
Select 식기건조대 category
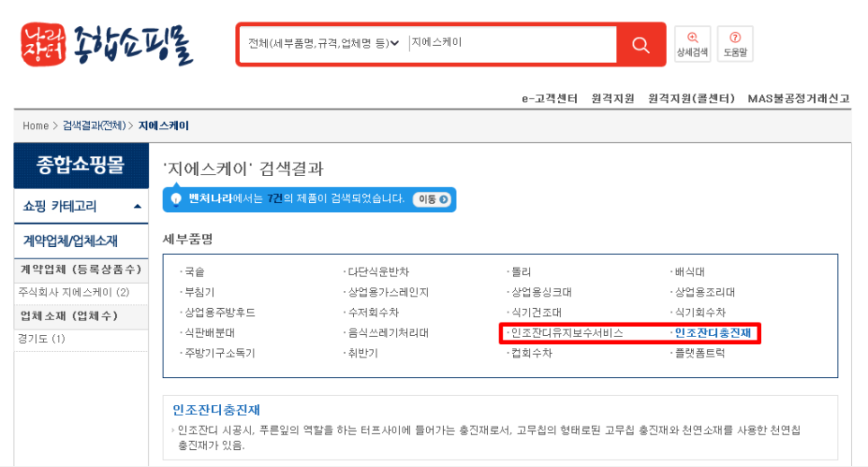tap(536, 313)
